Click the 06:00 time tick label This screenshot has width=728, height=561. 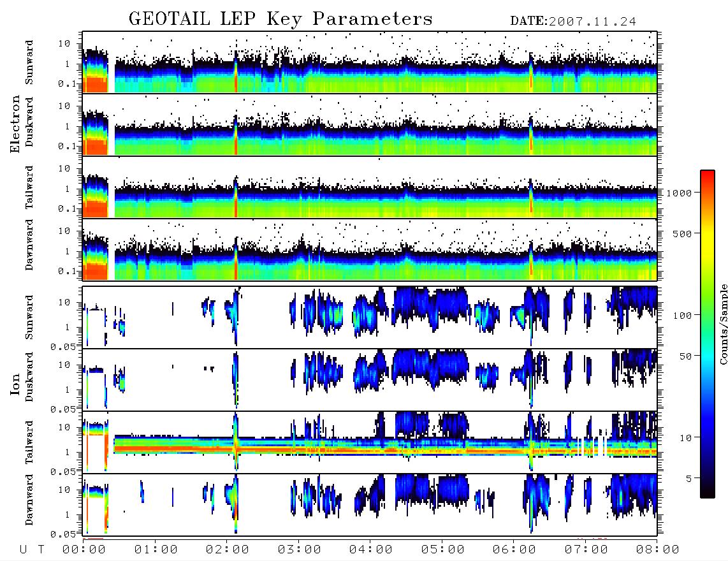[514, 550]
